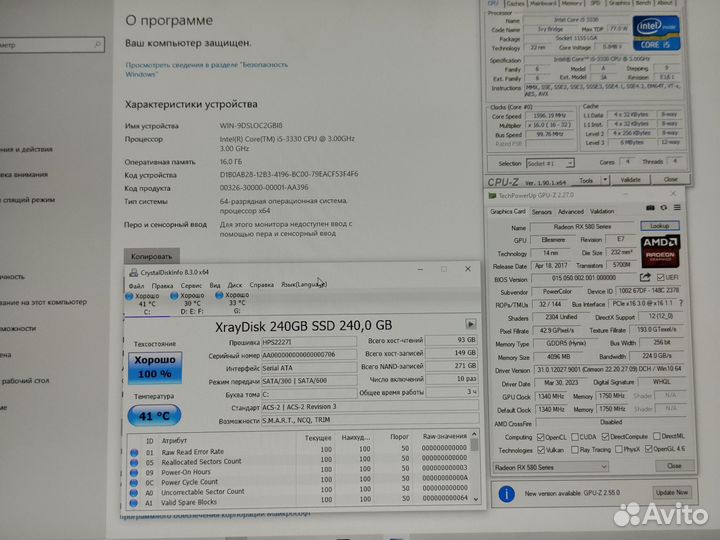Click the GPU-Z title bar app icon
The height and width of the screenshot is (540, 720).
point(492,196)
